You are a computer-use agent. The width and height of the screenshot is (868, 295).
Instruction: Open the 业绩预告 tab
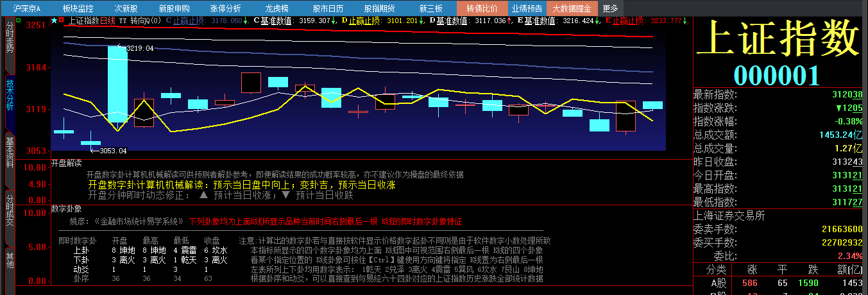pyautogui.click(x=526, y=8)
